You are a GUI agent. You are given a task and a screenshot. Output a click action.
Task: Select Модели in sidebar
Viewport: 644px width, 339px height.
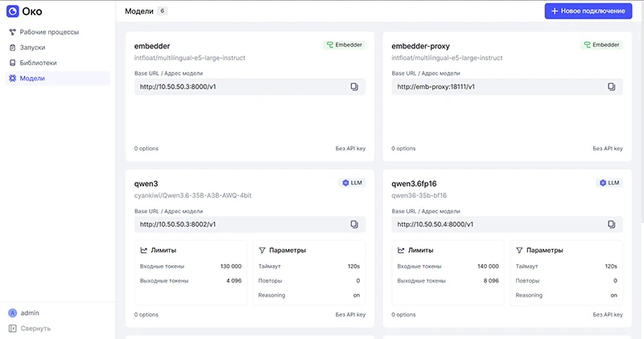tap(57, 78)
